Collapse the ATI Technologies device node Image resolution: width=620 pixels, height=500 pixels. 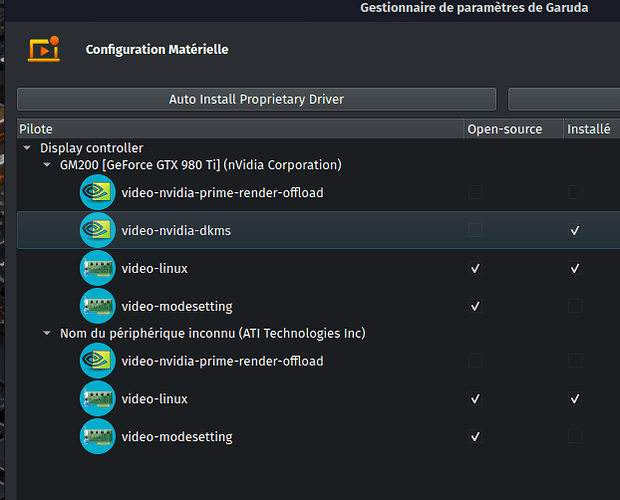tap(47, 333)
